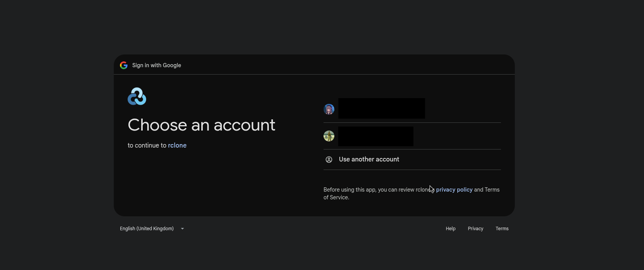Click the rclone cloud logo
This screenshot has height=270, width=644.
[137, 97]
